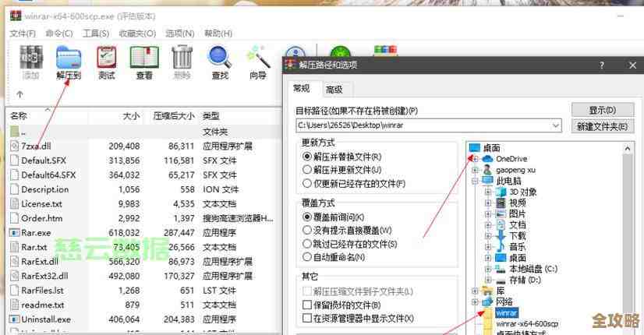Expand the 3D 对象 tree node
The width and height of the screenshot is (644, 335).
click(488, 192)
